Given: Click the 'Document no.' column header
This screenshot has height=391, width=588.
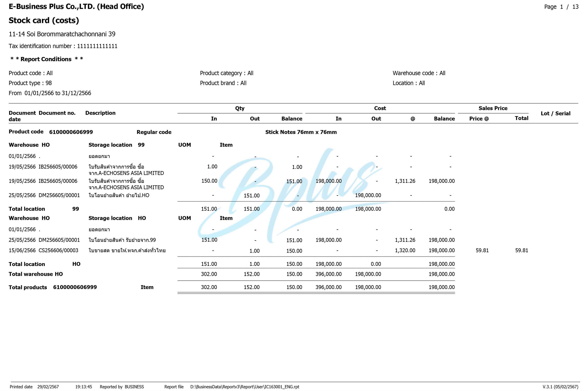Looking at the screenshot, I should point(57,113).
